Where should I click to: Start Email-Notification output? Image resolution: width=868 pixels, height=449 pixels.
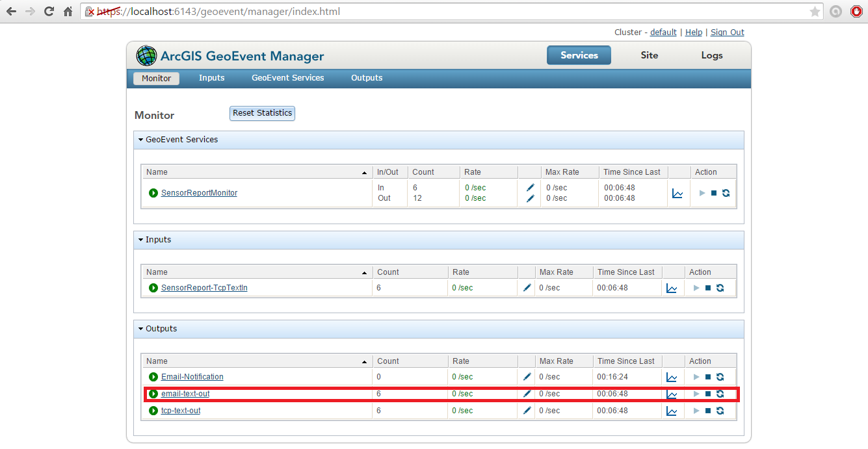click(696, 377)
